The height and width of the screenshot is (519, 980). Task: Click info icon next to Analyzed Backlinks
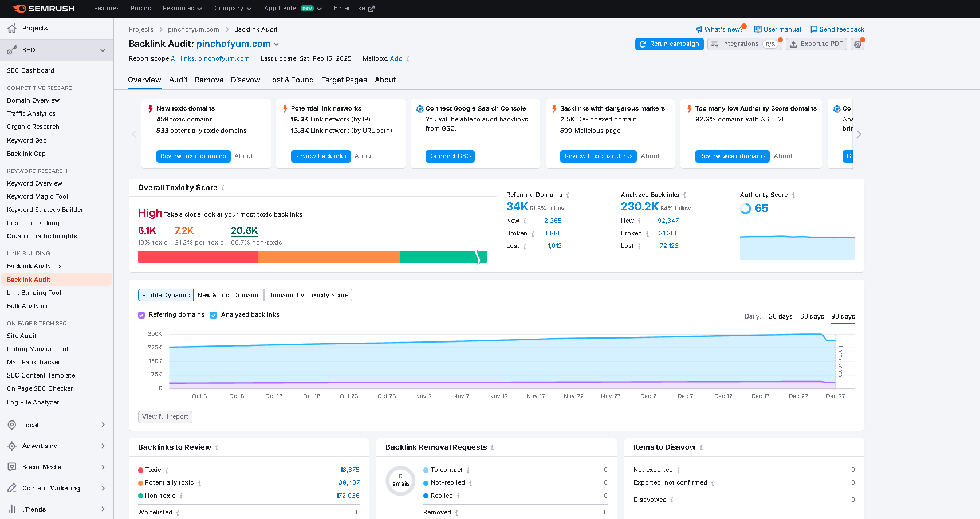point(684,195)
